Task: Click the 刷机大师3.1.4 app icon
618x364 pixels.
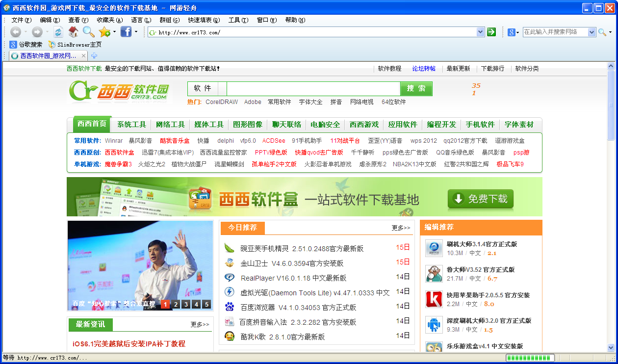Action: coord(434,248)
